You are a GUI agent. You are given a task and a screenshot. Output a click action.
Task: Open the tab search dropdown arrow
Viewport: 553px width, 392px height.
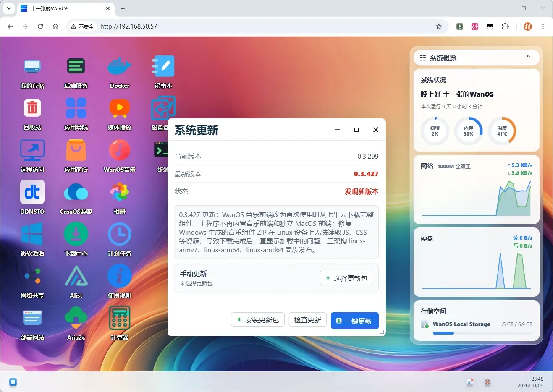click(x=8, y=8)
